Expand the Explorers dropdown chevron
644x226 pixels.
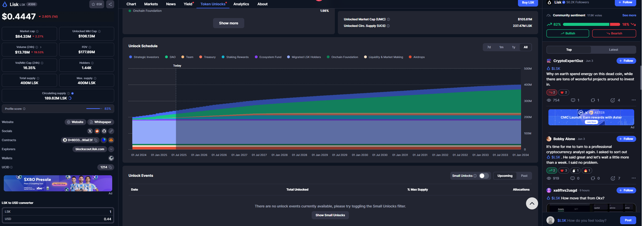111,149
